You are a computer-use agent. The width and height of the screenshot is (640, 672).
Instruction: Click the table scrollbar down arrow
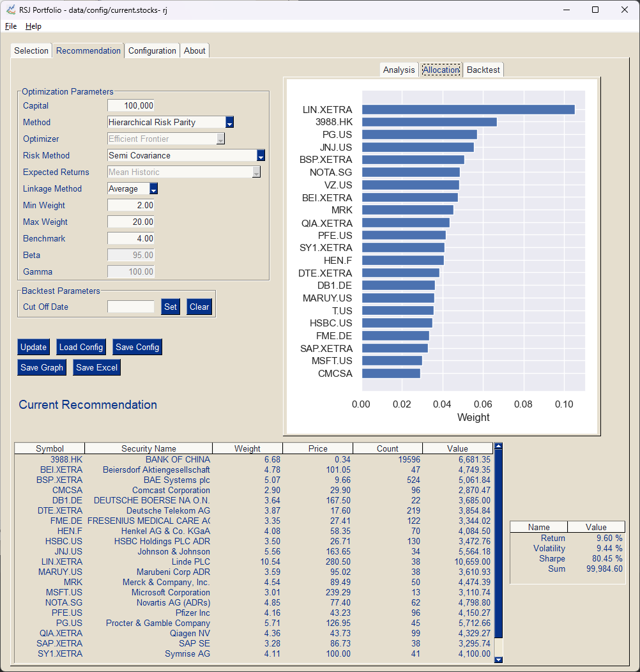(x=499, y=660)
